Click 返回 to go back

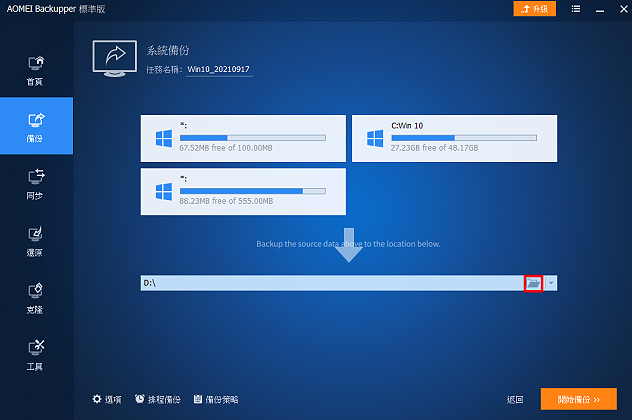[x=515, y=399]
